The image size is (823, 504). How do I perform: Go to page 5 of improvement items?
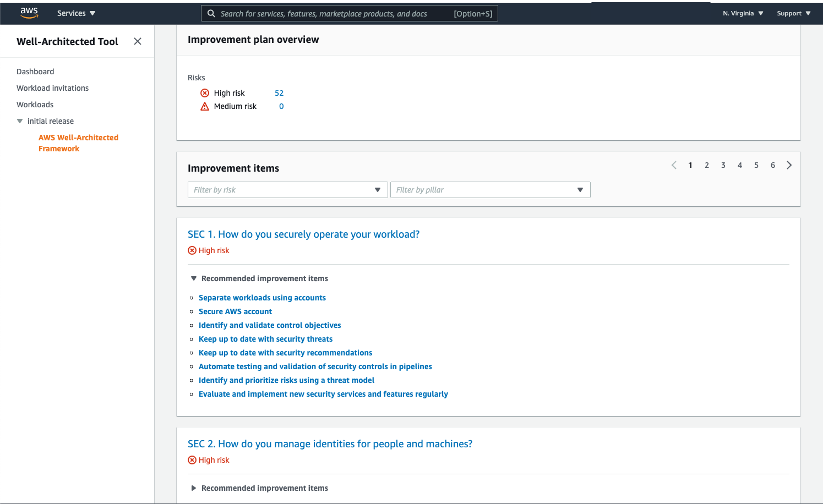(x=756, y=165)
